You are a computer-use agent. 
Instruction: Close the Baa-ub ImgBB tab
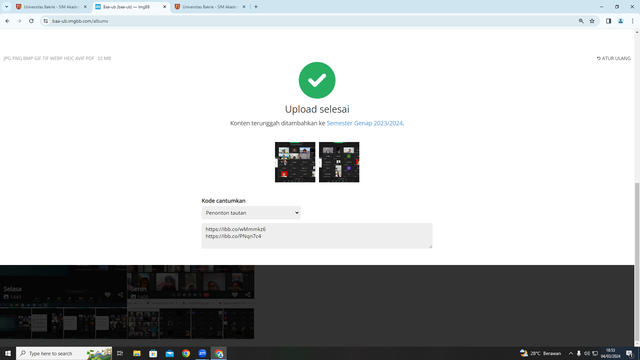tap(164, 7)
